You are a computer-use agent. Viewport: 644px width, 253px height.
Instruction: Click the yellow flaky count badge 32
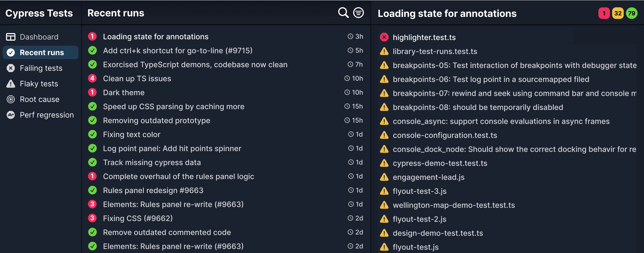pyautogui.click(x=618, y=13)
